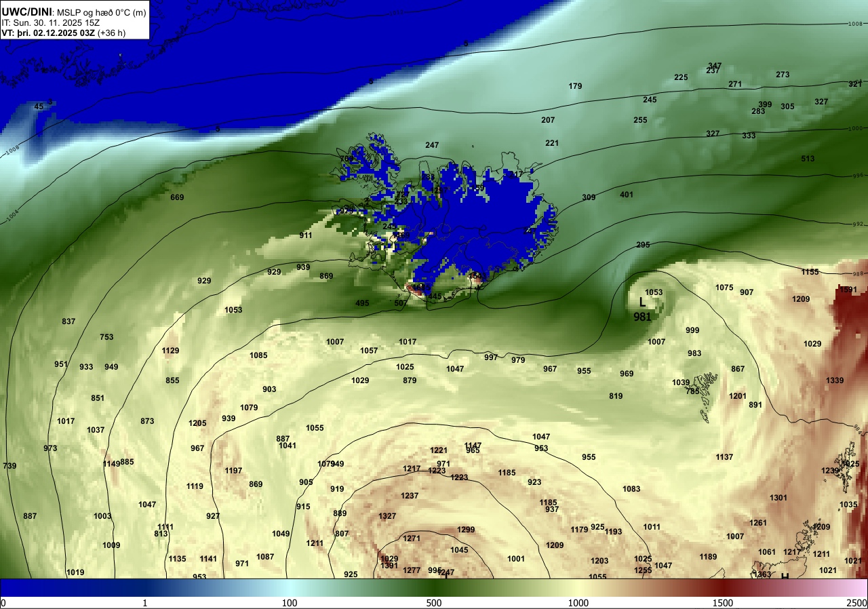Click the height value 739
The width and height of the screenshot is (868, 609).
point(9,466)
